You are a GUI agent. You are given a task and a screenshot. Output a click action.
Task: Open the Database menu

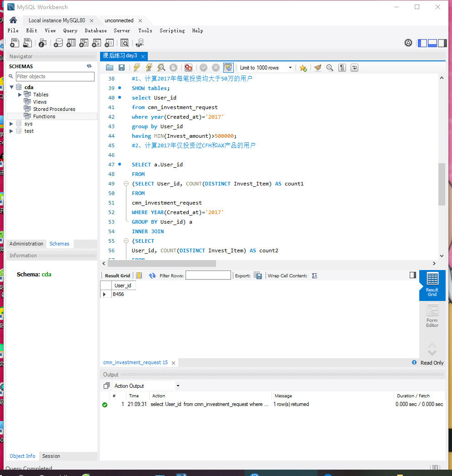(x=95, y=30)
